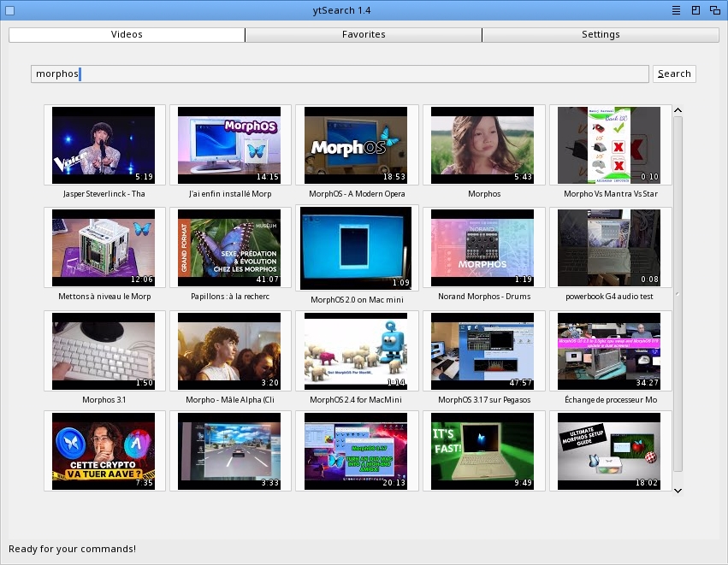
Task: Open the 'Cette crypto va tuer Aave' thumbnail
Action: [104, 450]
